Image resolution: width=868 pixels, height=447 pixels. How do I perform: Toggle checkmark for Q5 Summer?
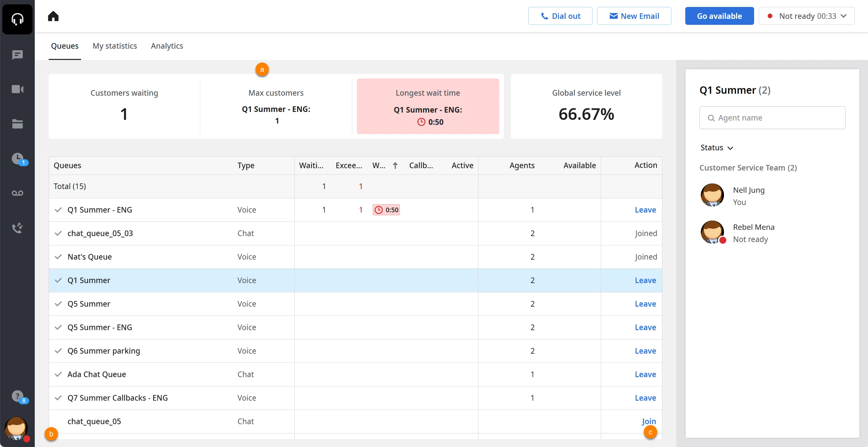coord(58,304)
